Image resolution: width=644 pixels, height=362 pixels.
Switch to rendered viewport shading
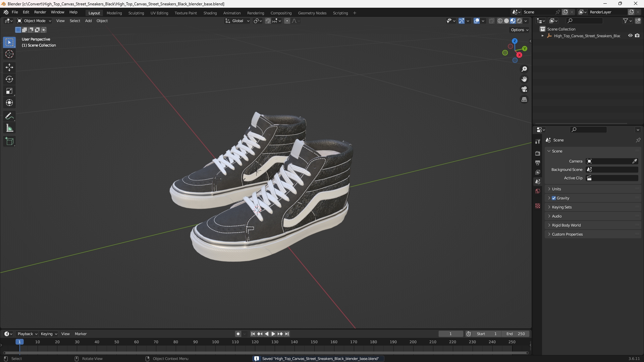click(x=519, y=21)
